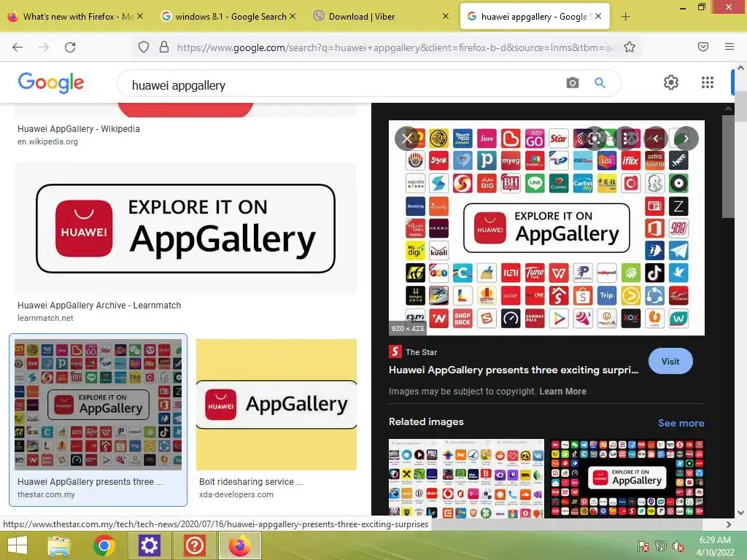Viewport: 747px width, 560px height.
Task: Open 'Huawei AppGallery Archive - Learnmatch' caption
Action: point(99,306)
